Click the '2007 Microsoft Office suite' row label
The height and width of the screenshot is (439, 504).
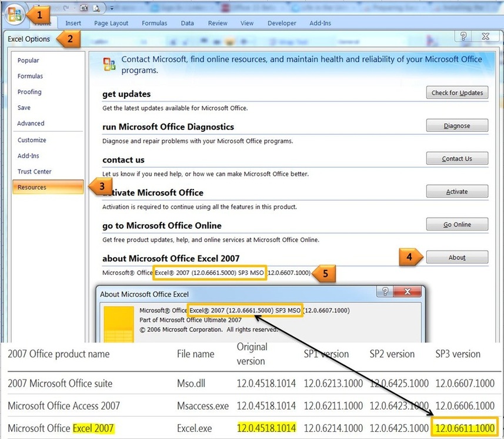click(x=60, y=383)
